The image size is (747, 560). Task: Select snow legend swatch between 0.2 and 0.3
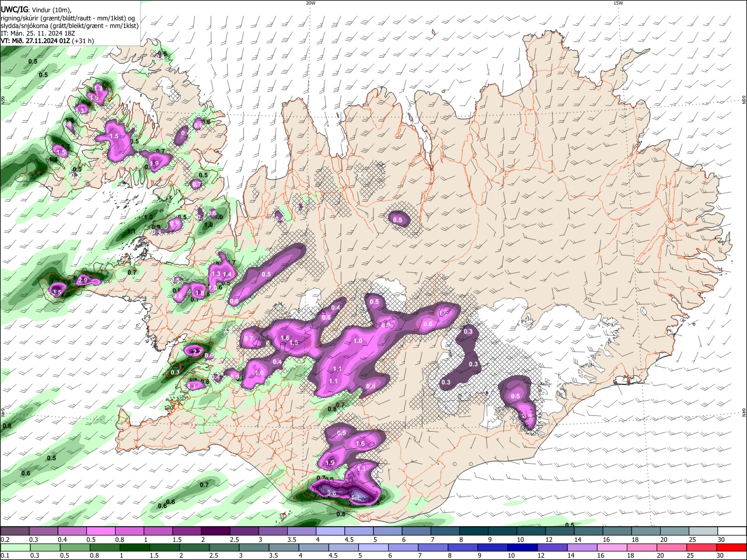(15, 531)
